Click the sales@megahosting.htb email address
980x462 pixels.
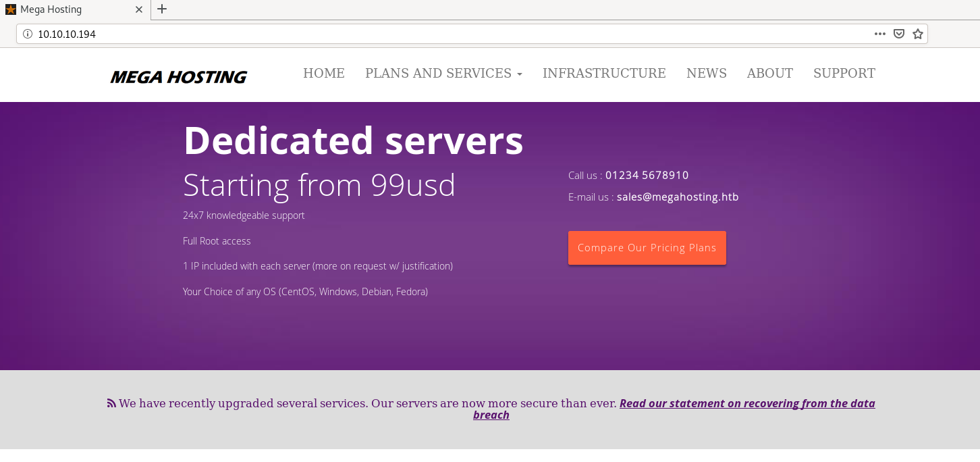(677, 197)
